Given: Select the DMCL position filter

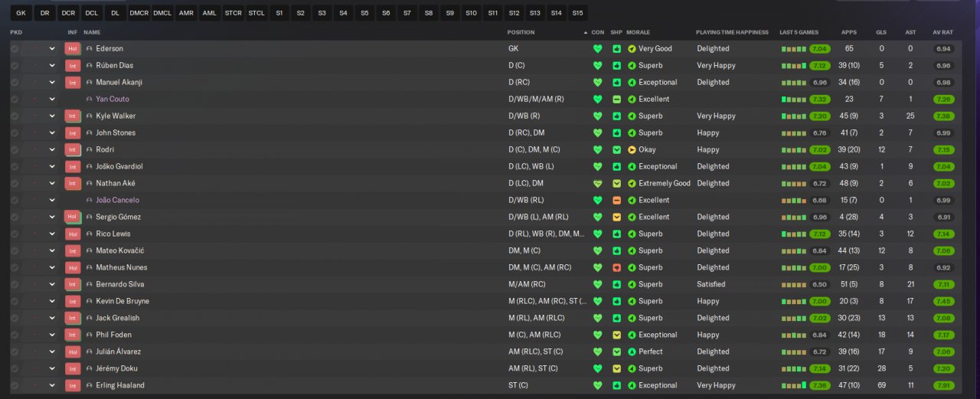Looking at the screenshot, I should coord(162,12).
